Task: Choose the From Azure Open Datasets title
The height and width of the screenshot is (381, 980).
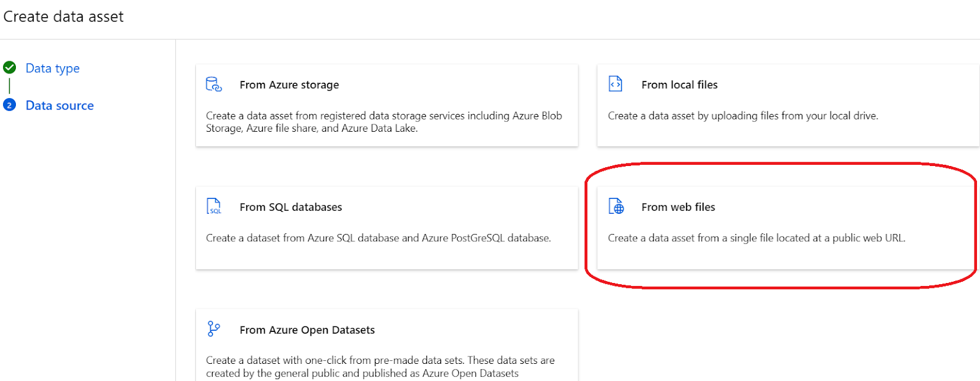Action: (x=307, y=330)
